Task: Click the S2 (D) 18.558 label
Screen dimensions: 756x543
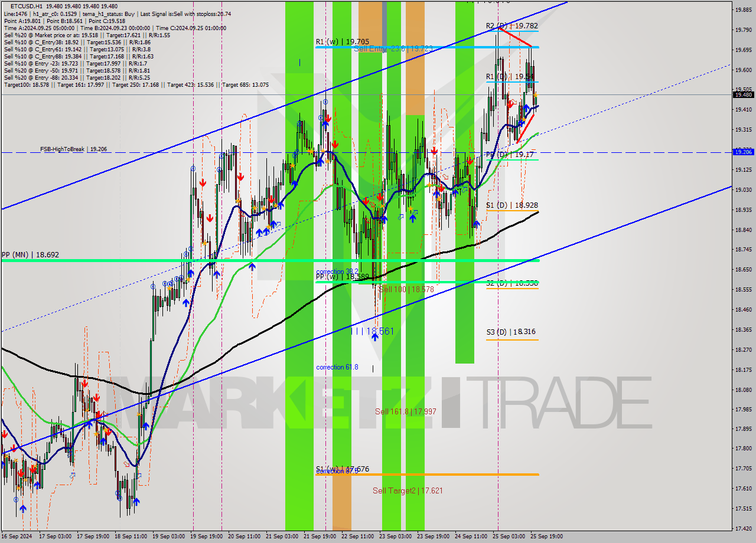Action: pyautogui.click(x=512, y=283)
